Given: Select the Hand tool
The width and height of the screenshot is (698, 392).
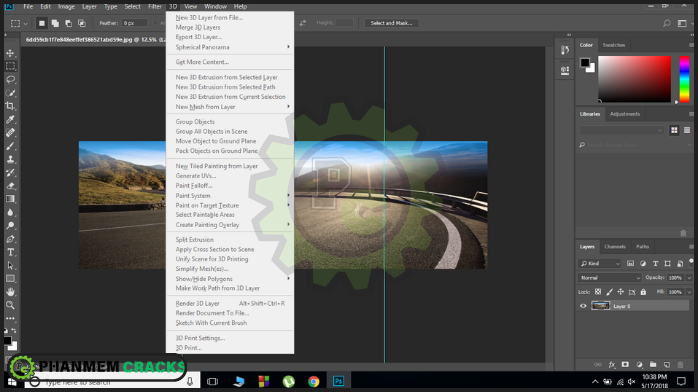Looking at the screenshot, I should click(10, 292).
